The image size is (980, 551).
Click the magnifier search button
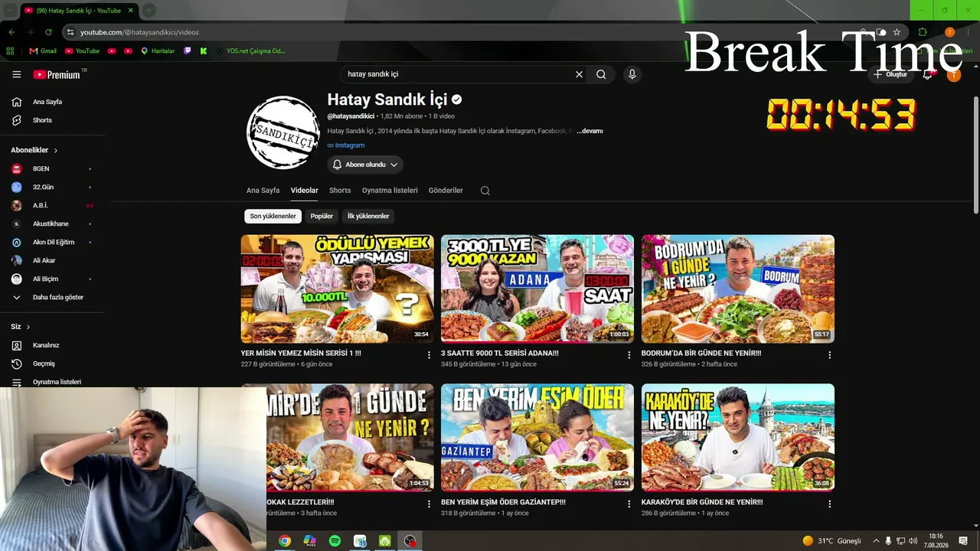601,74
